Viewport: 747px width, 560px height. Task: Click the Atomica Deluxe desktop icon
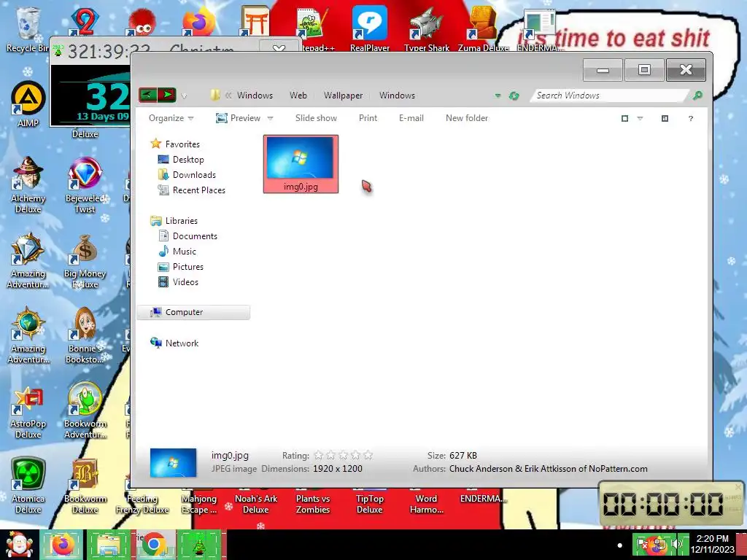click(x=28, y=486)
